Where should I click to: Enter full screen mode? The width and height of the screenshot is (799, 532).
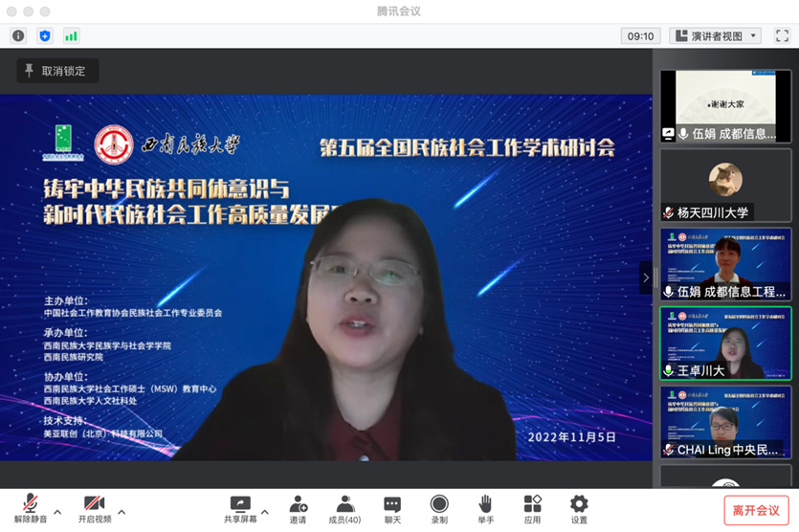(x=782, y=35)
